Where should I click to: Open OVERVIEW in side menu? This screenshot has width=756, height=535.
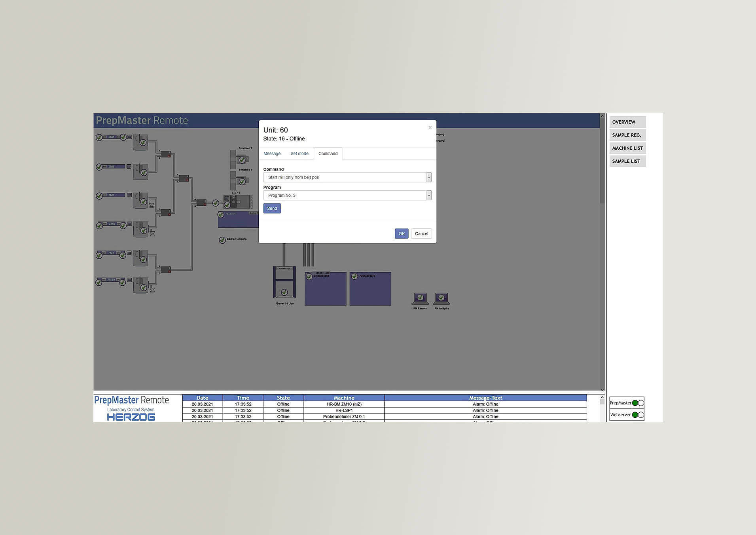(627, 122)
